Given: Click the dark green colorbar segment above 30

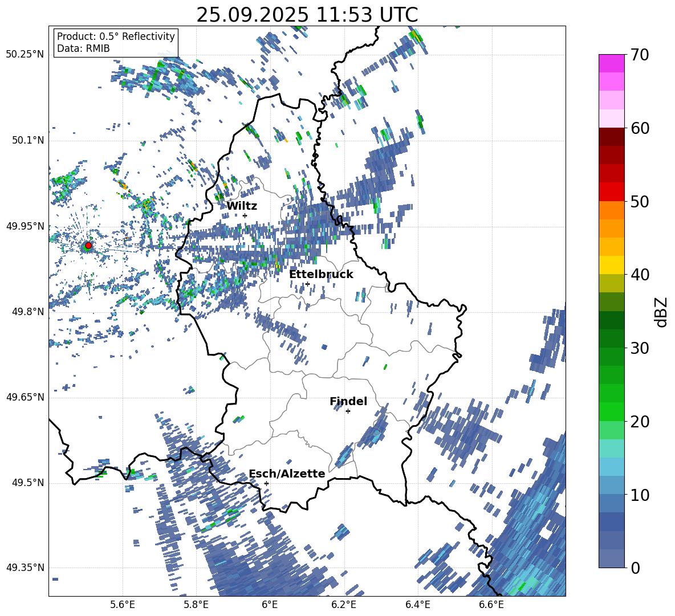Looking at the screenshot, I should tap(611, 338).
